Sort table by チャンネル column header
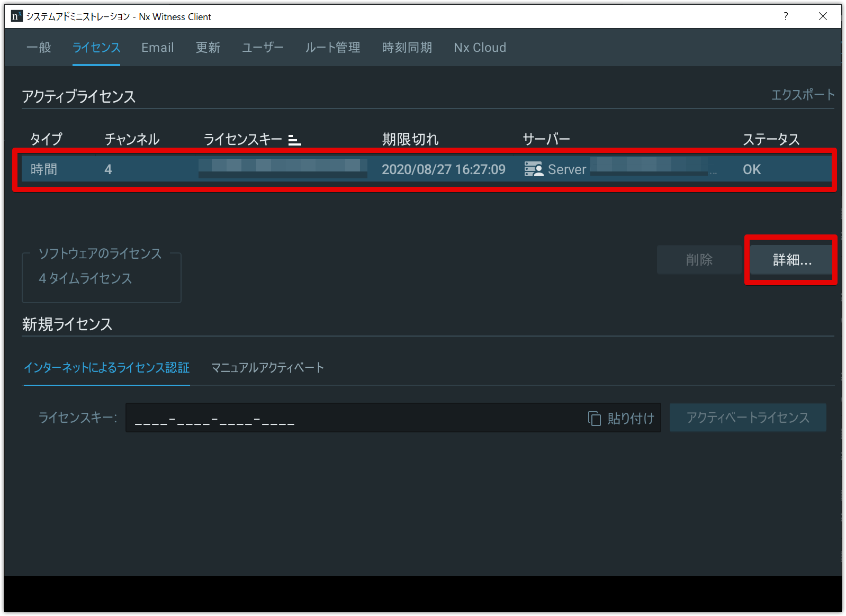 tap(132, 139)
